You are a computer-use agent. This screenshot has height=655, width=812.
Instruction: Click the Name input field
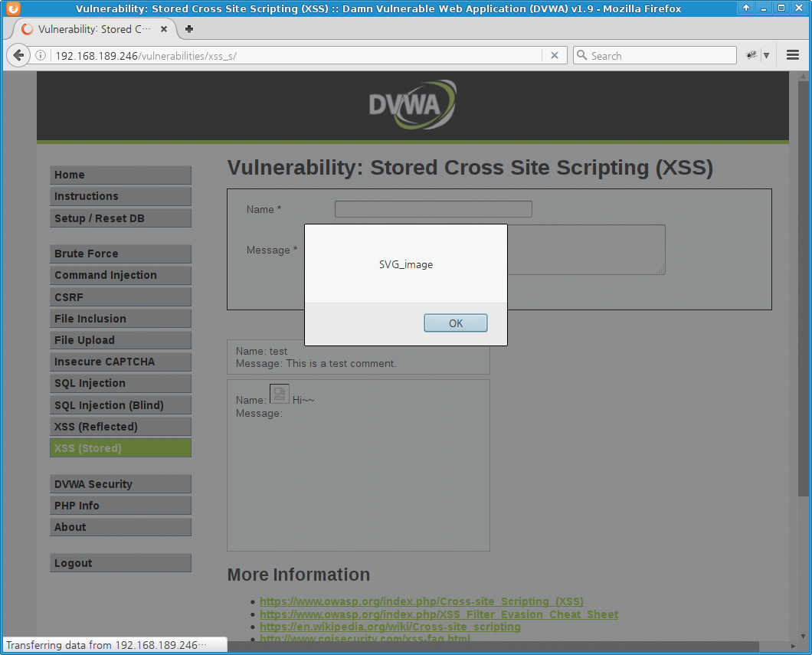tap(433, 209)
